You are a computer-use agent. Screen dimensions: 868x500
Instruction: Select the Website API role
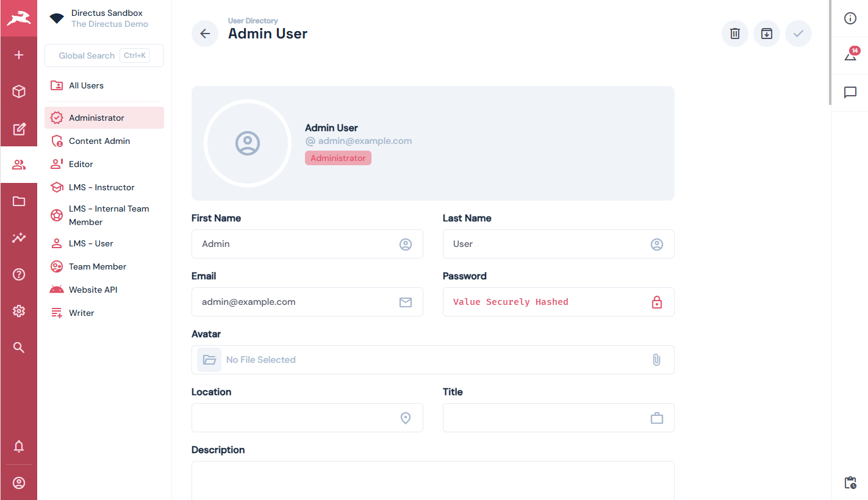point(93,290)
